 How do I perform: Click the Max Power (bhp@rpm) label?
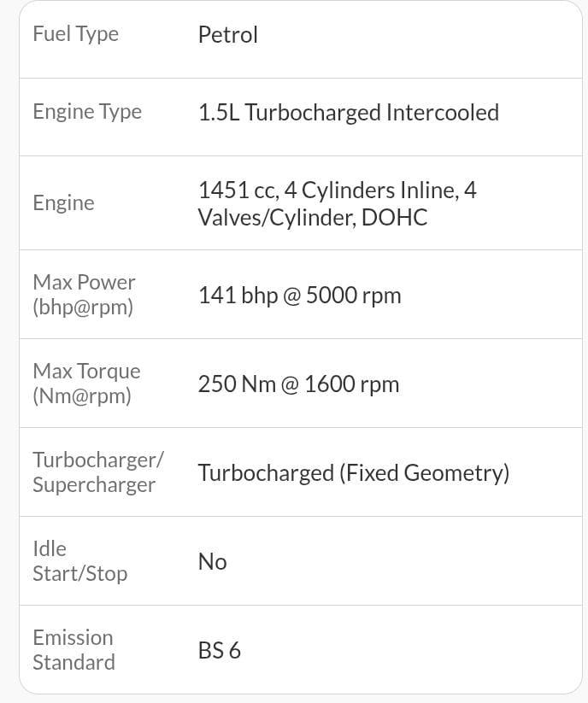(84, 294)
